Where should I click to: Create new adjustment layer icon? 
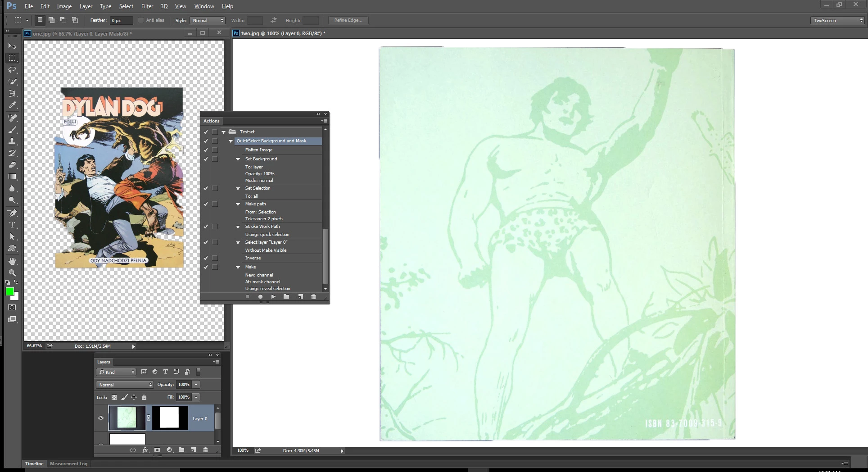click(x=169, y=450)
